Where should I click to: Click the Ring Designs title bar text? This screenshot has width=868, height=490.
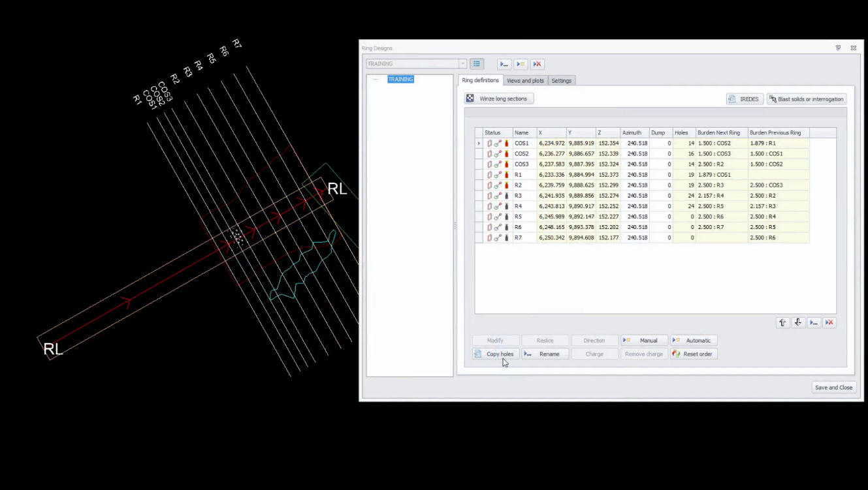coord(377,48)
